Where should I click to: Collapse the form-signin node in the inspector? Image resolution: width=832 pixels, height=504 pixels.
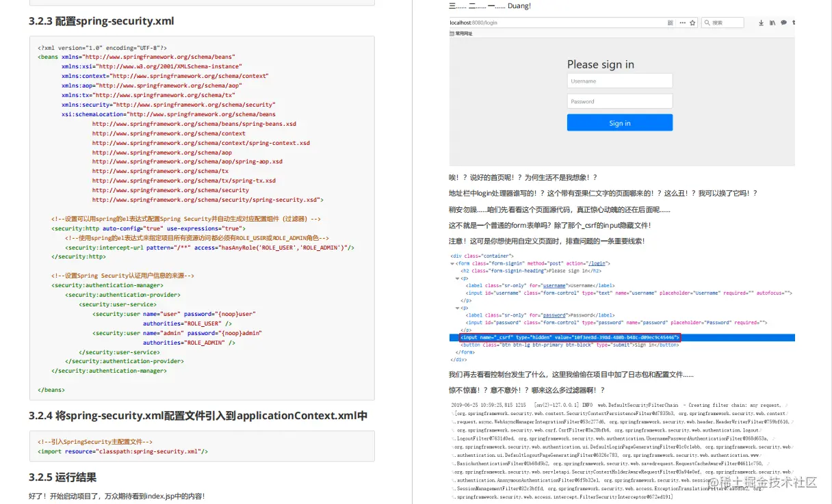pyautogui.click(x=452, y=264)
